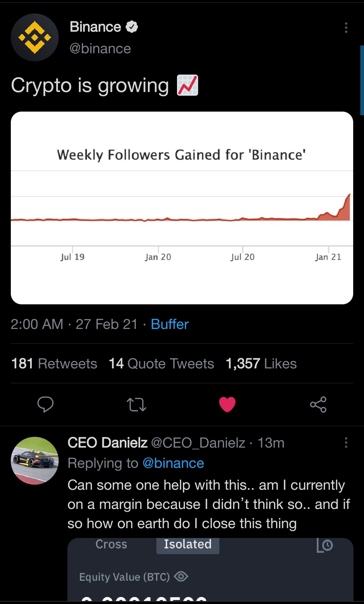View CEO Danielz race car avatar
Screen dimensions: 364x604
click(35, 461)
